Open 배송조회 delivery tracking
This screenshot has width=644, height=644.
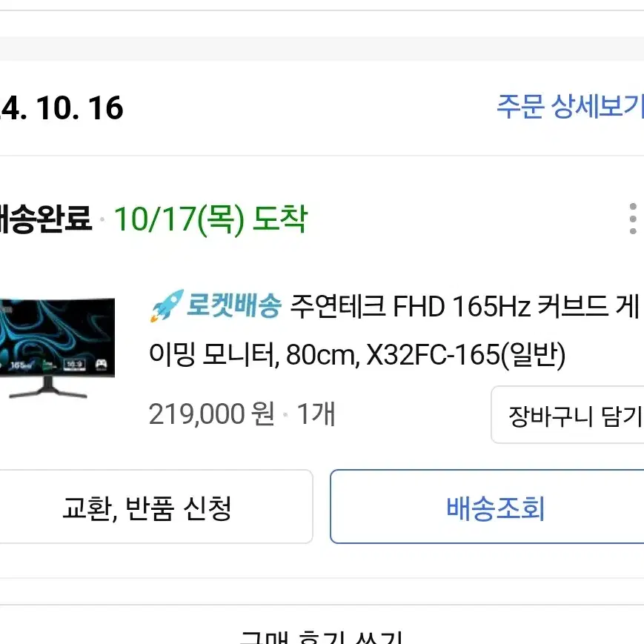tap(487, 506)
